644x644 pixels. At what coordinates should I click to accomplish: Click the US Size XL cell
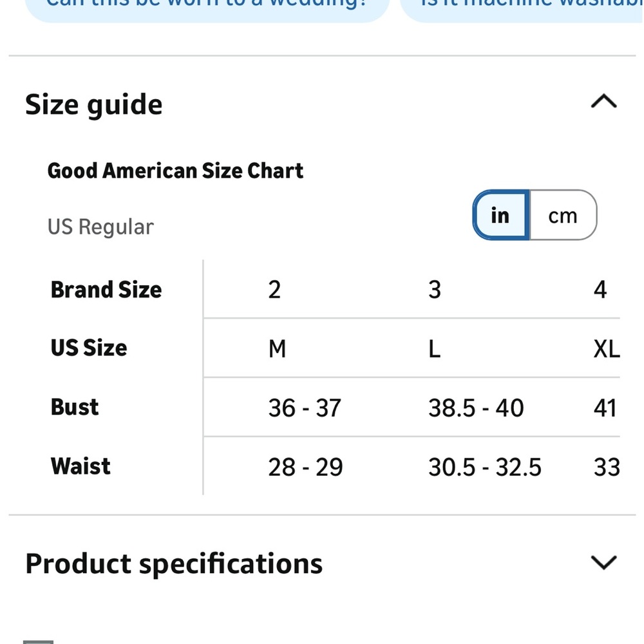tap(607, 348)
